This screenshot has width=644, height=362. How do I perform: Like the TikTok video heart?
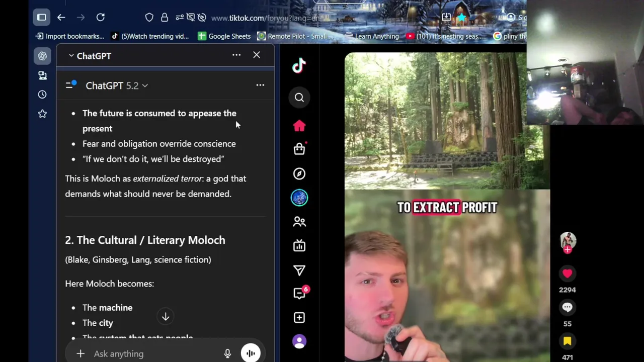click(x=568, y=274)
